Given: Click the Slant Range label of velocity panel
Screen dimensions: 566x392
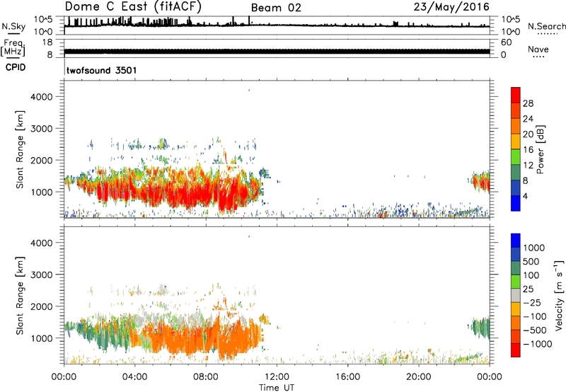Looking at the screenshot, I should point(20,296).
